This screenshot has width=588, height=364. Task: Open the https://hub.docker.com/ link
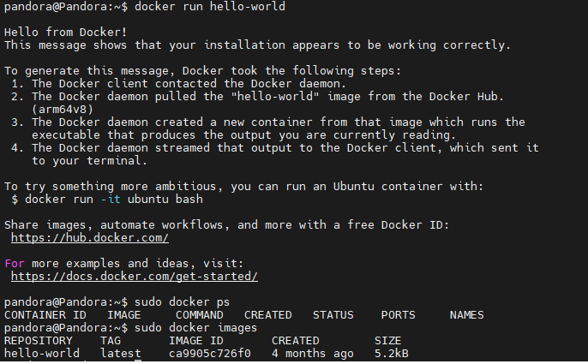[90, 238]
